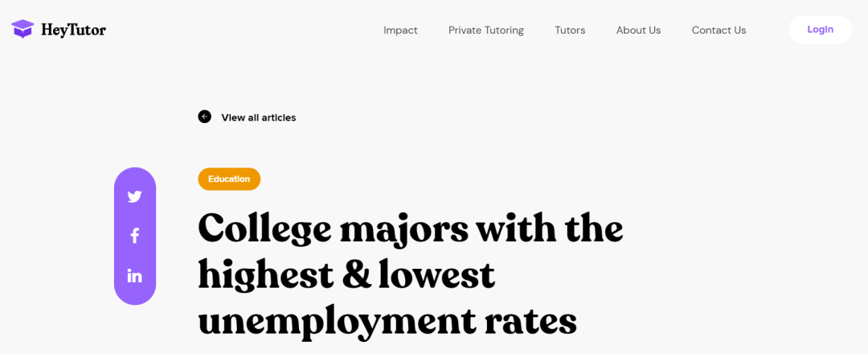Click the black back arrow circle icon
Screen dimensions: 868x354
click(204, 117)
